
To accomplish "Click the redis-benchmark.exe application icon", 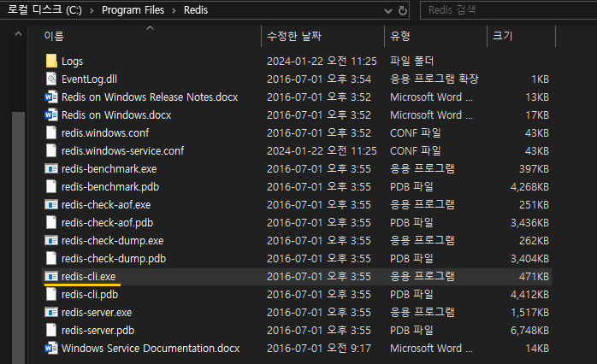I will coord(51,168).
